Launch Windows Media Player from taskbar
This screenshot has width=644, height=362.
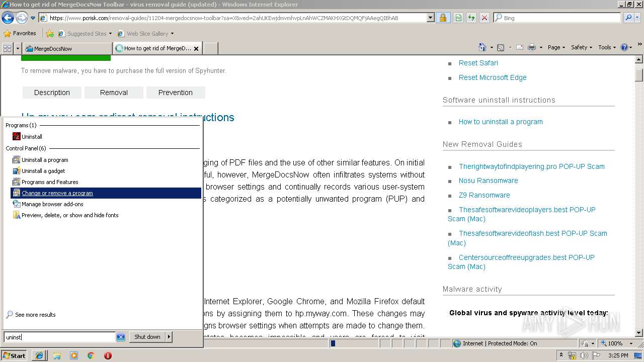click(74, 355)
